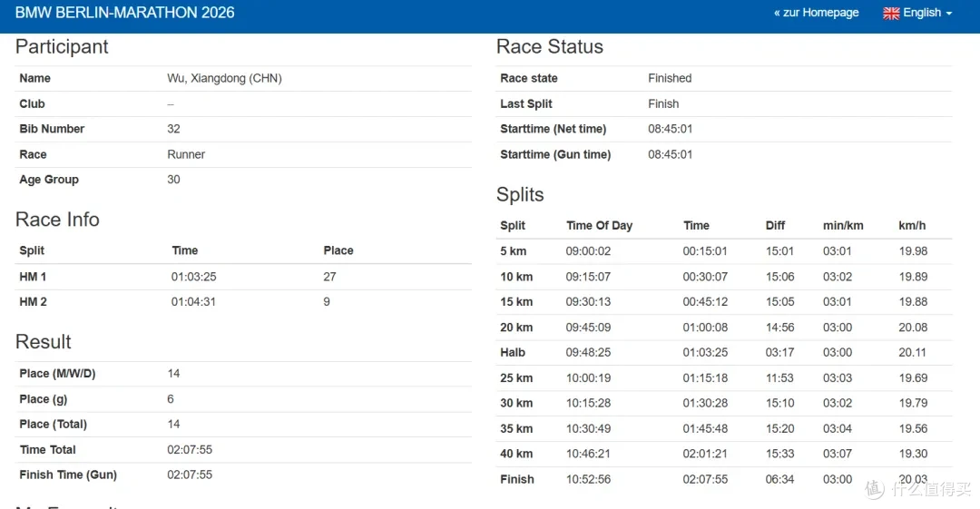Click the HM 1 time 01:03:25
This screenshot has width=980, height=509.
point(194,277)
